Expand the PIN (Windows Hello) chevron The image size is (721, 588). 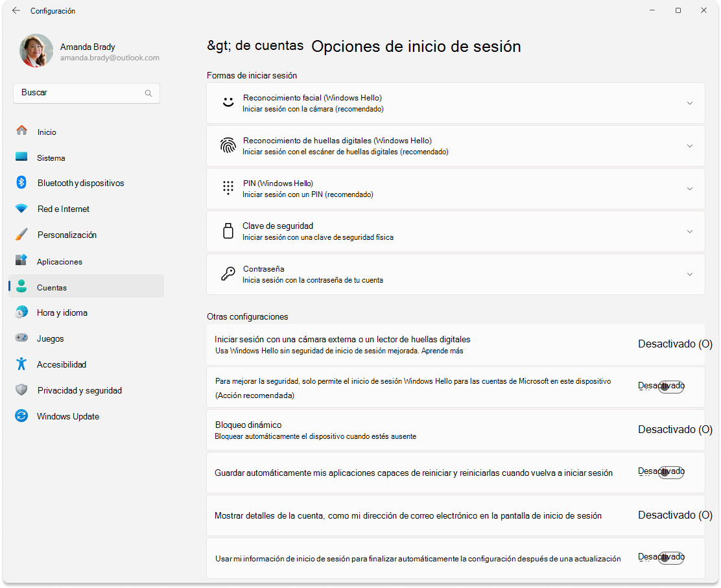coord(690,189)
